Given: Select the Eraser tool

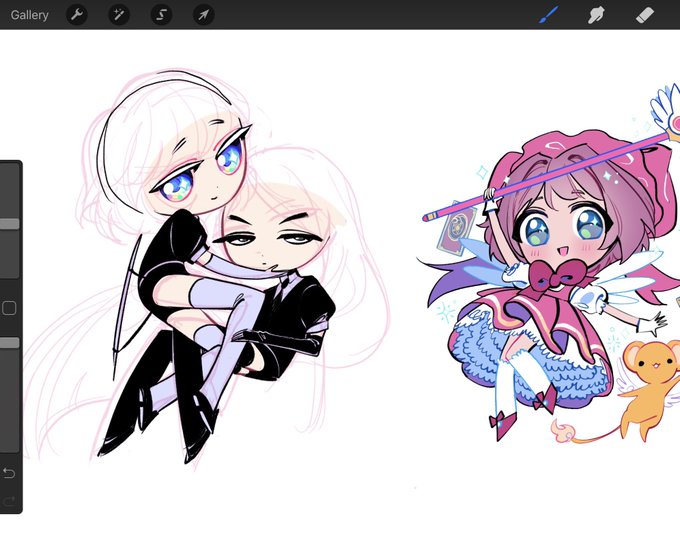Looking at the screenshot, I should [644, 15].
